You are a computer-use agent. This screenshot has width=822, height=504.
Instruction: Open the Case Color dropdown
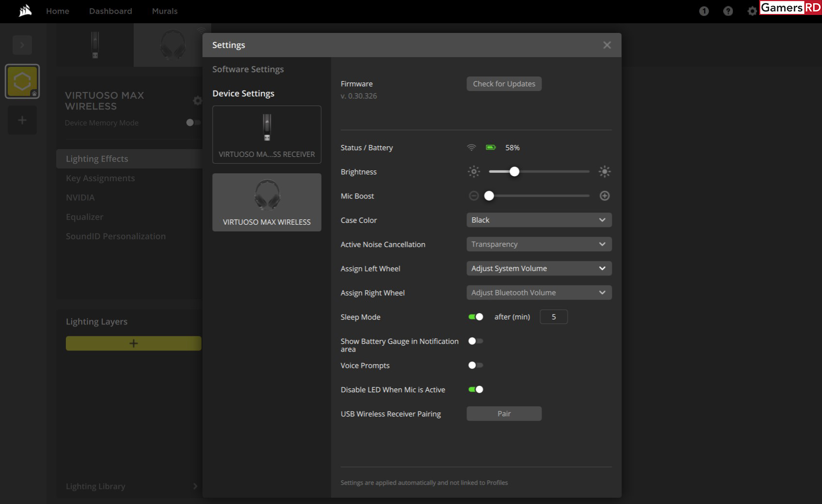pos(539,220)
